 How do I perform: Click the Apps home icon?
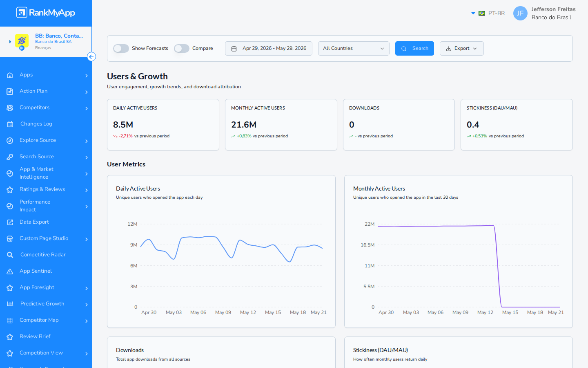[10, 75]
